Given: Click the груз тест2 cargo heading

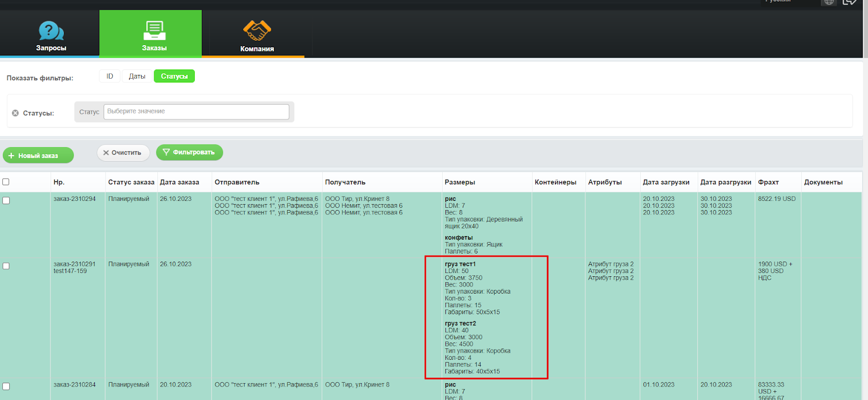Looking at the screenshot, I should coord(461,323).
